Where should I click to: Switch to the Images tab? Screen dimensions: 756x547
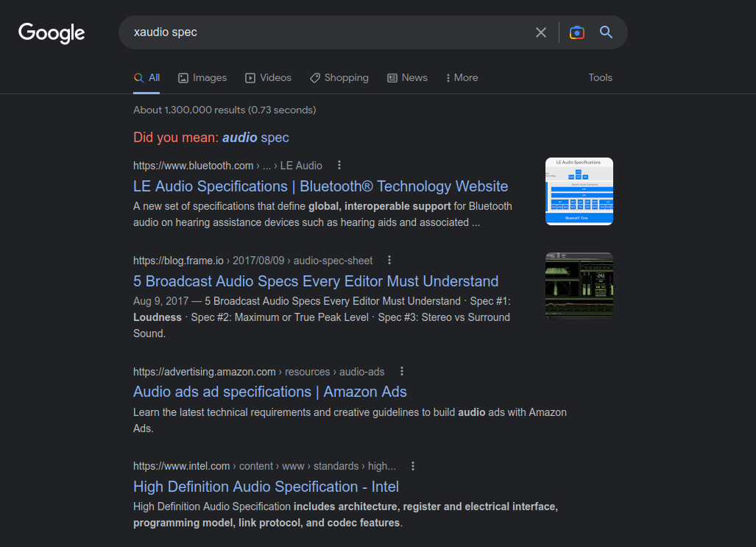(x=202, y=77)
